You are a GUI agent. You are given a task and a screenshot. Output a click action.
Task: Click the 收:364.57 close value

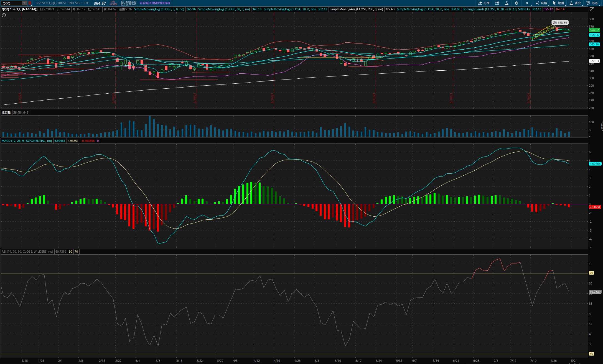point(110,9)
